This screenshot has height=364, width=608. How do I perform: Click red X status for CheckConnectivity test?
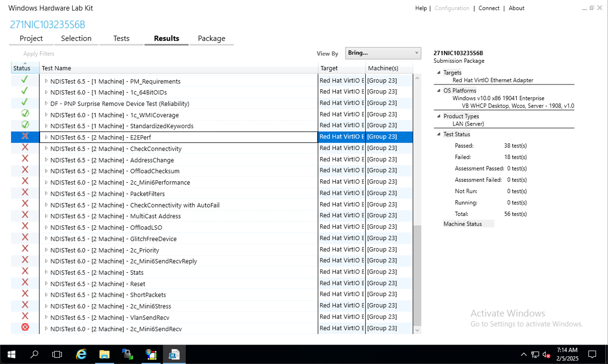[25, 147]
